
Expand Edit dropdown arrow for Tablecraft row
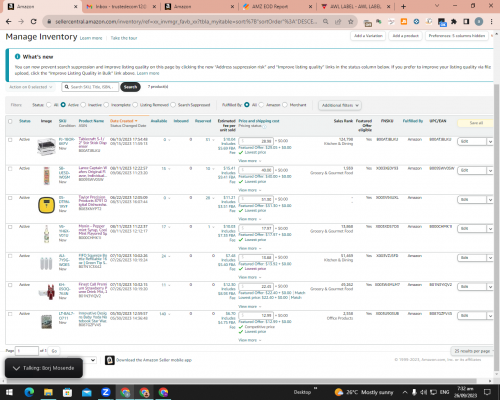tap(490, 142)
